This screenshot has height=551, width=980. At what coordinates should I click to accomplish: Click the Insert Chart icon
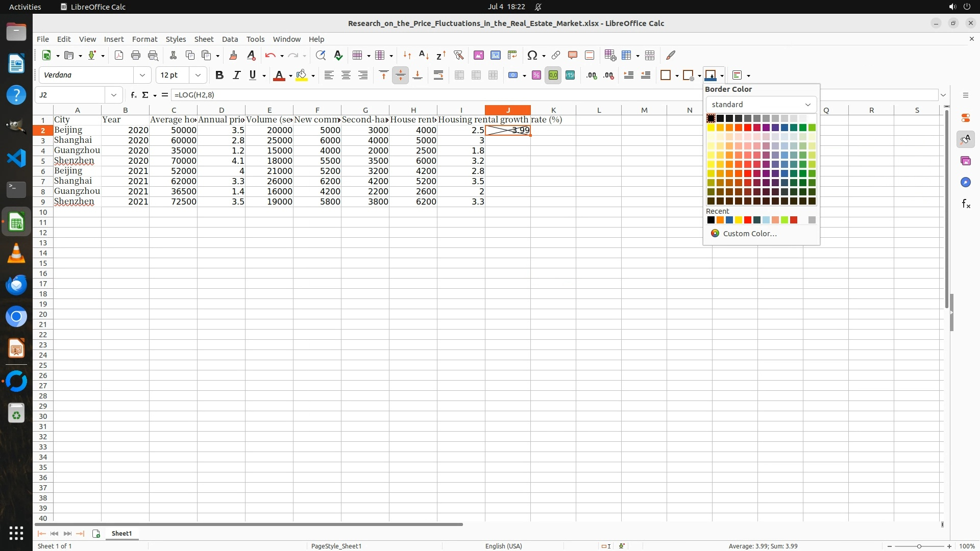[x=495, y=55]
